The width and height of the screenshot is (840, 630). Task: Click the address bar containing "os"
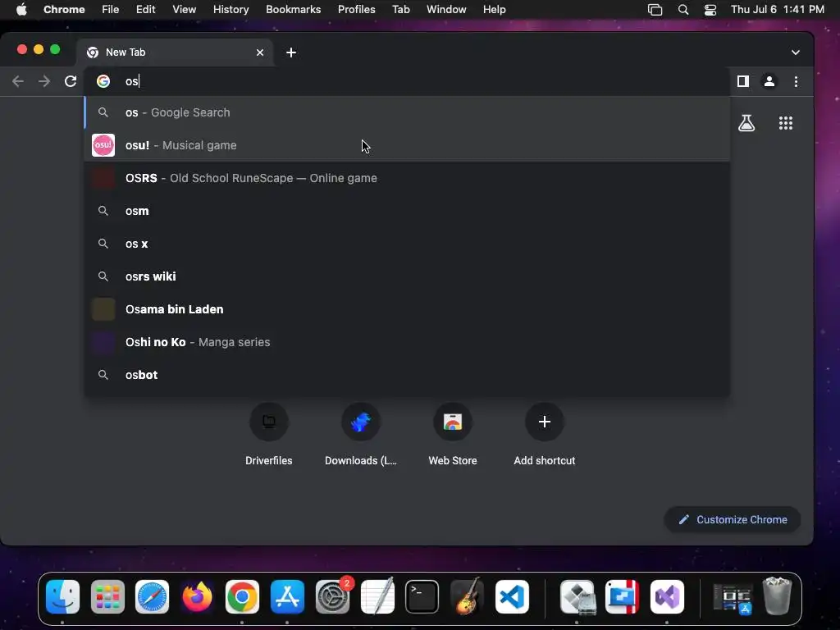[407, 81]
